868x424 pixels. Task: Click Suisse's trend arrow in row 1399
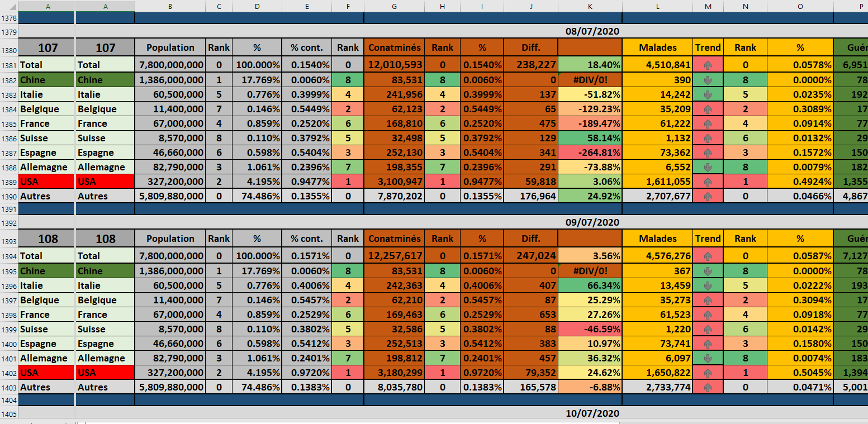click(x=708, y=329)
